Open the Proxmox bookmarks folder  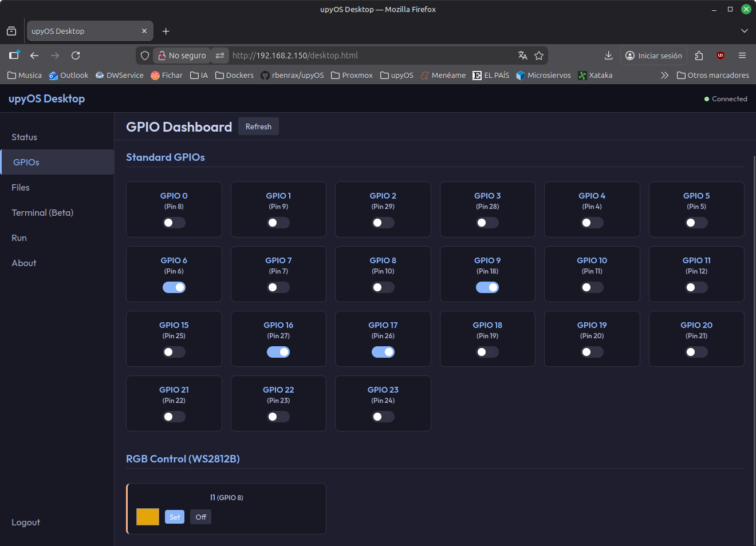(x=352, y=75)
